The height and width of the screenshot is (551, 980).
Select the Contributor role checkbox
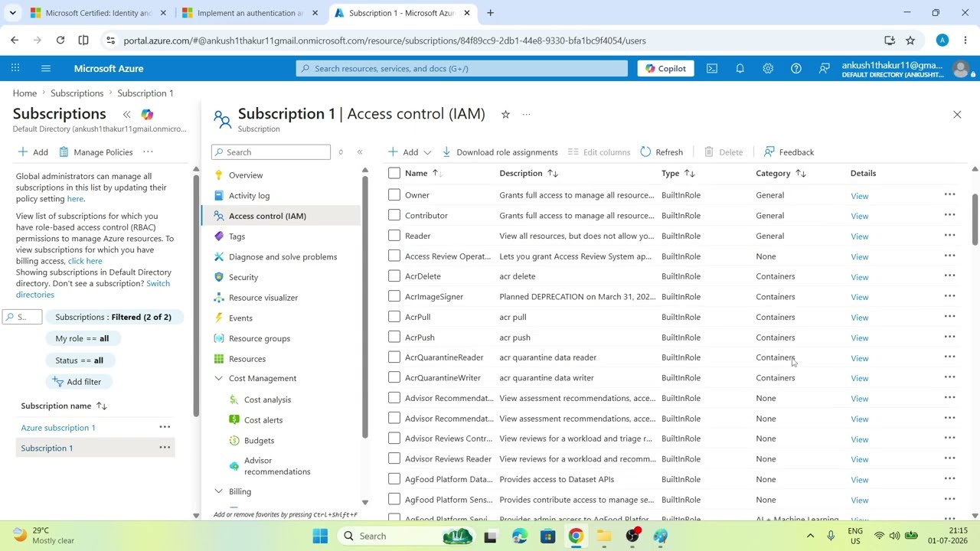[394, 215]
